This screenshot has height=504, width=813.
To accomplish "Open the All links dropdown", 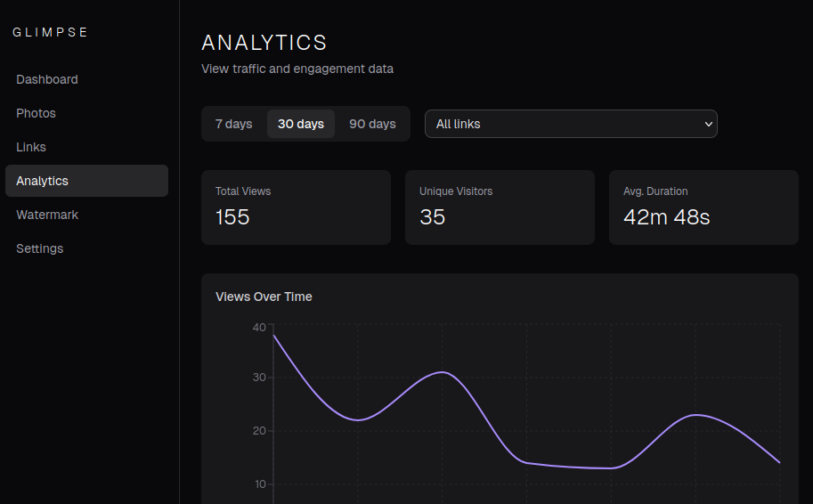I will (x=570, y=124).
